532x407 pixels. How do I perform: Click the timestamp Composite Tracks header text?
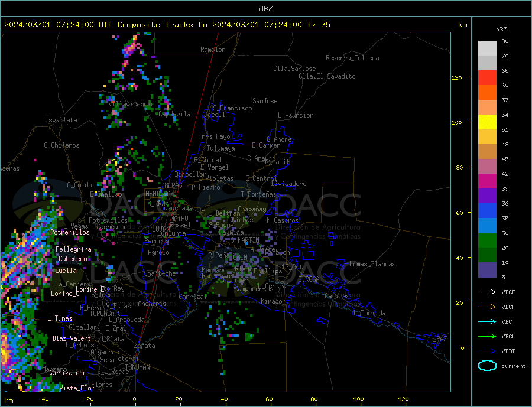click(x=167, y=25)
